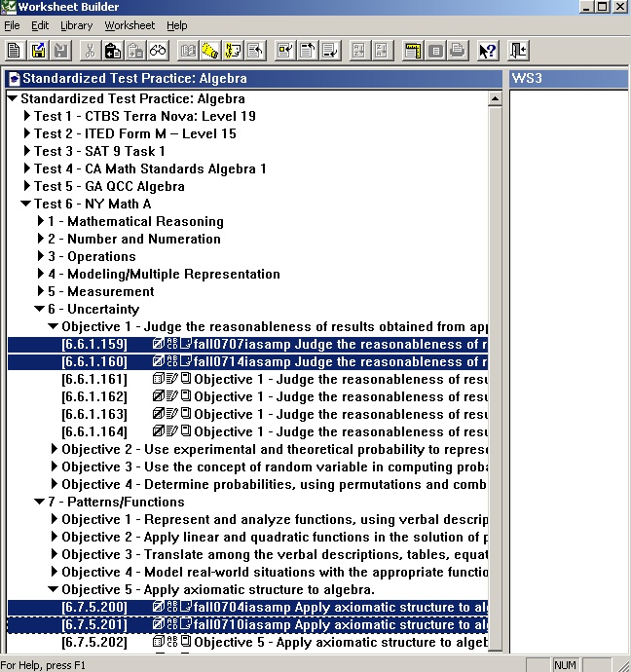Image resolution: width=631 pixels, height=672 pixels.
Task: Expand Test 3 - SAT 9 Task 1
Action: click(26, 151)
